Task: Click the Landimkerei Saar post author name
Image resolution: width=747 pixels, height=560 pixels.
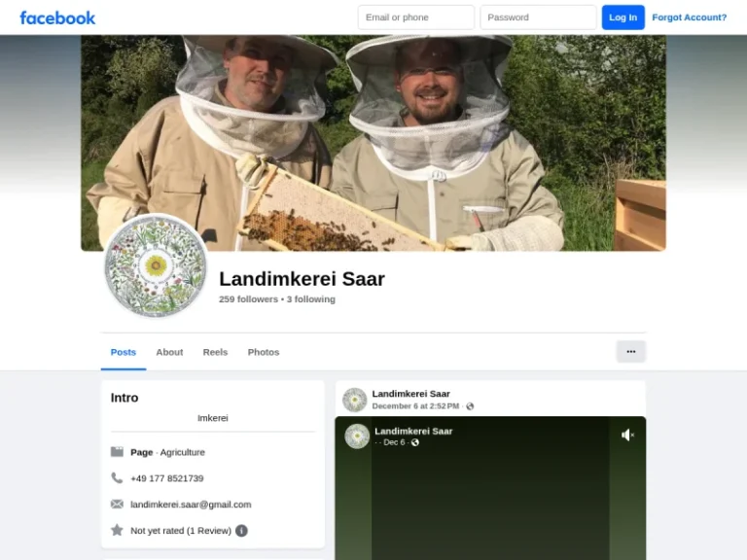Action: coord(411,394)
